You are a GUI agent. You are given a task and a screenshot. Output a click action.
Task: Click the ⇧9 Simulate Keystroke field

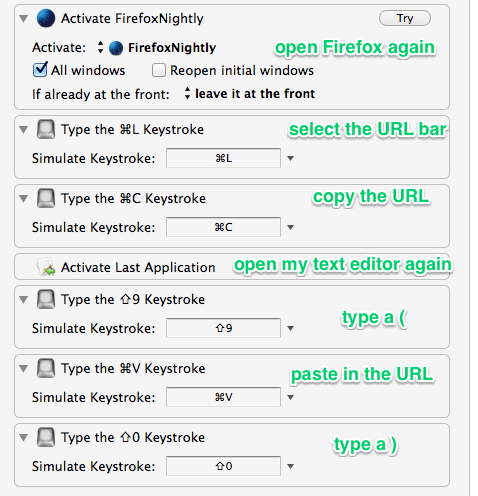pyautogui.click(x=223, y=328)
